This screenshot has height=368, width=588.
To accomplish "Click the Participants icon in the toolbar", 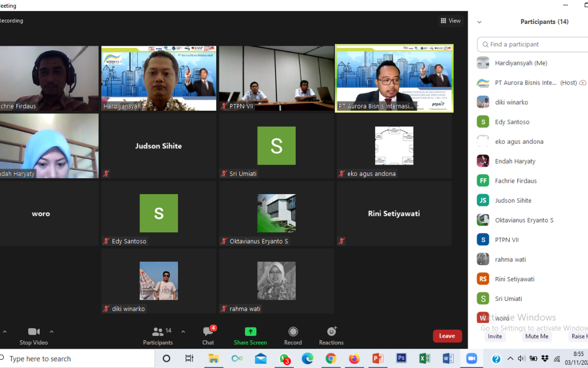I will pos(157,331).
